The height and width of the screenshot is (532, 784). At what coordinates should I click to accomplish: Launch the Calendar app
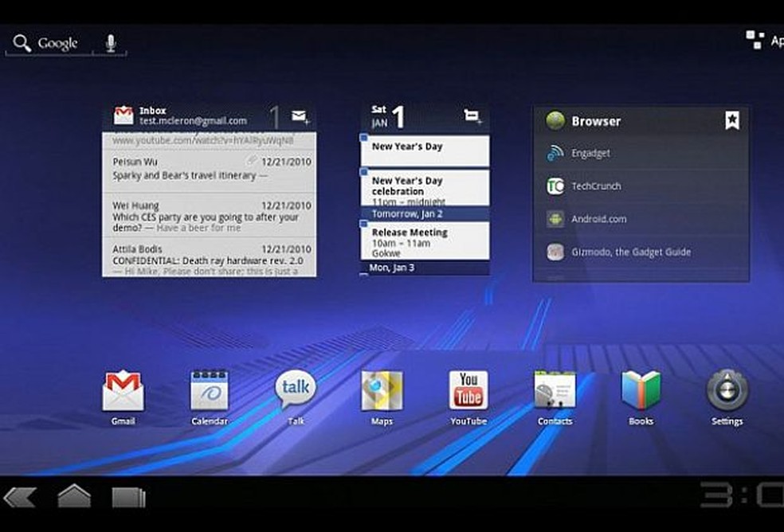coord(209,390)
